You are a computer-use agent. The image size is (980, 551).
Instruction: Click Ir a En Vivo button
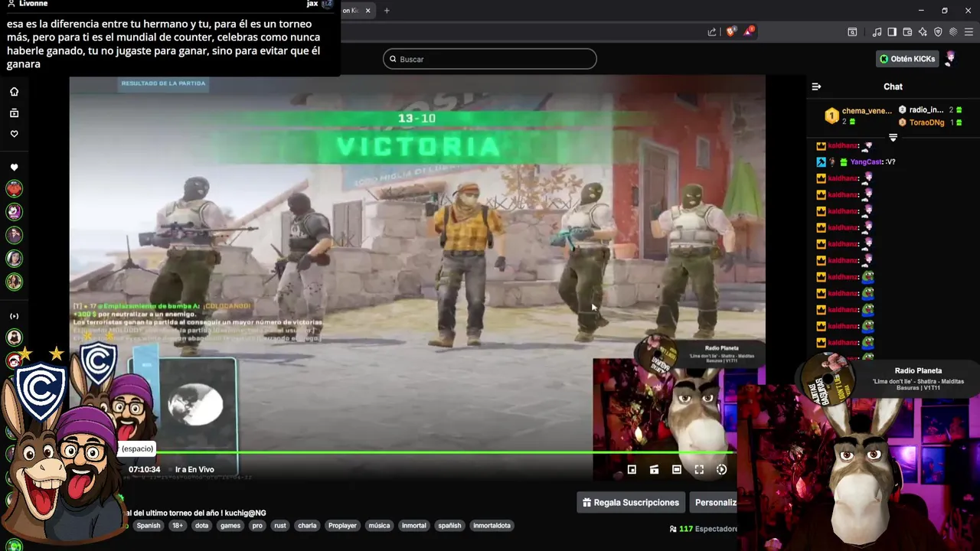click(x=194, y=470)
